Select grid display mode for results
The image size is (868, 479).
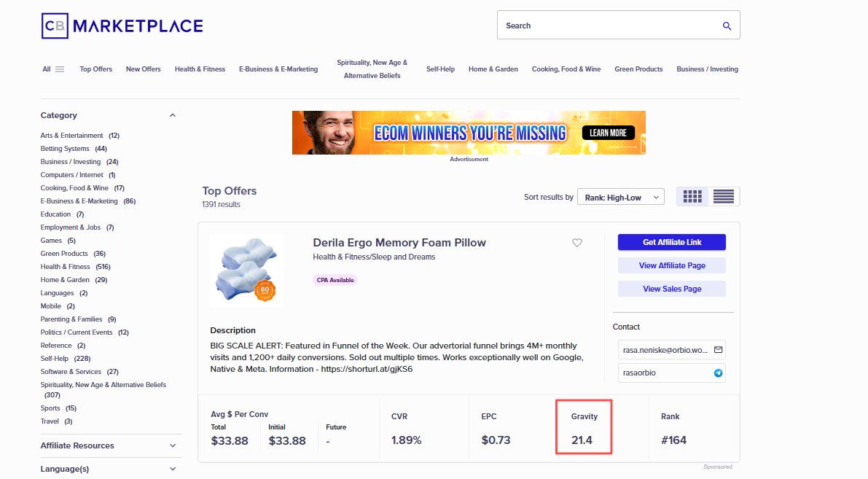tap(691, 196)
